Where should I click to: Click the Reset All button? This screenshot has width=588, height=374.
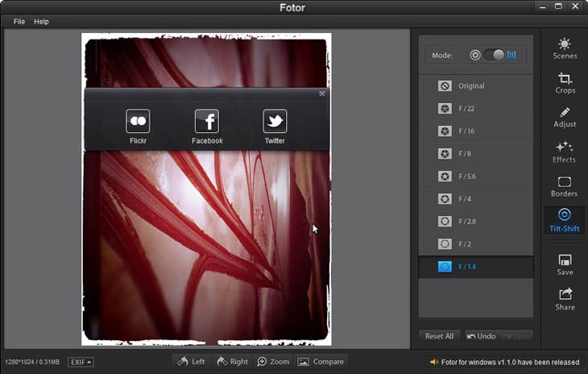coord(439,336)
